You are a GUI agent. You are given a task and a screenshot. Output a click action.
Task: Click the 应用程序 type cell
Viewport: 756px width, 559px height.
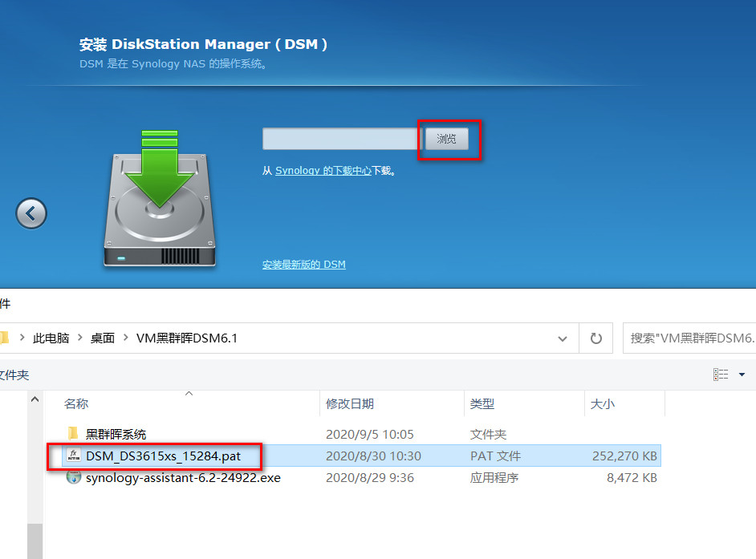(494, 477)
